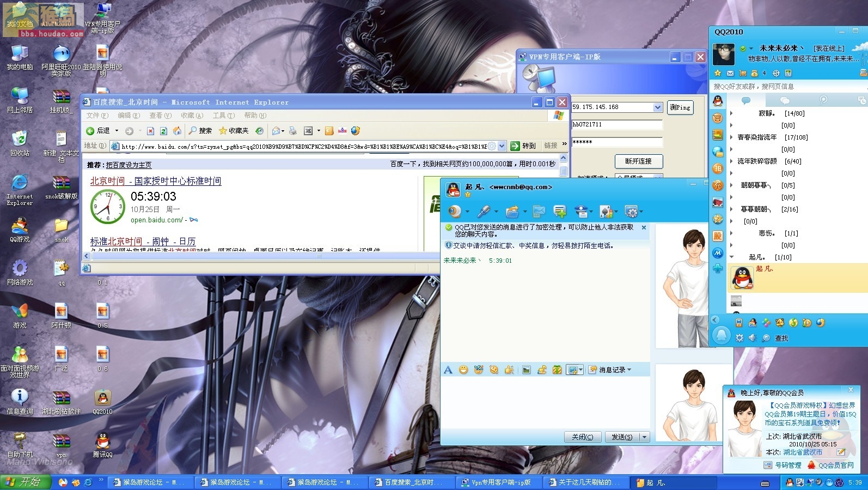The width and height of the screenshot is (868, 490).
Task: Click the chat message input area
Action: [545, 402]
